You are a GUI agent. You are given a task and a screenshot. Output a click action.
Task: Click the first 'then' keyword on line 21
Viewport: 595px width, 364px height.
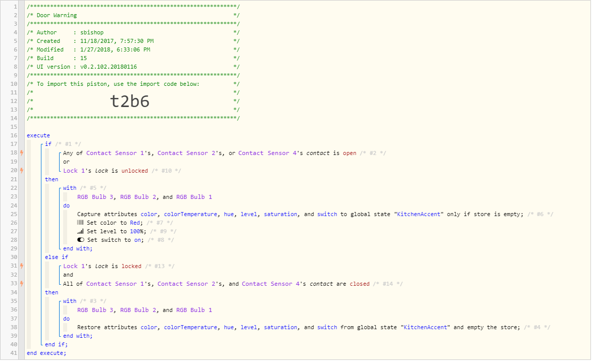click(52, 179)
